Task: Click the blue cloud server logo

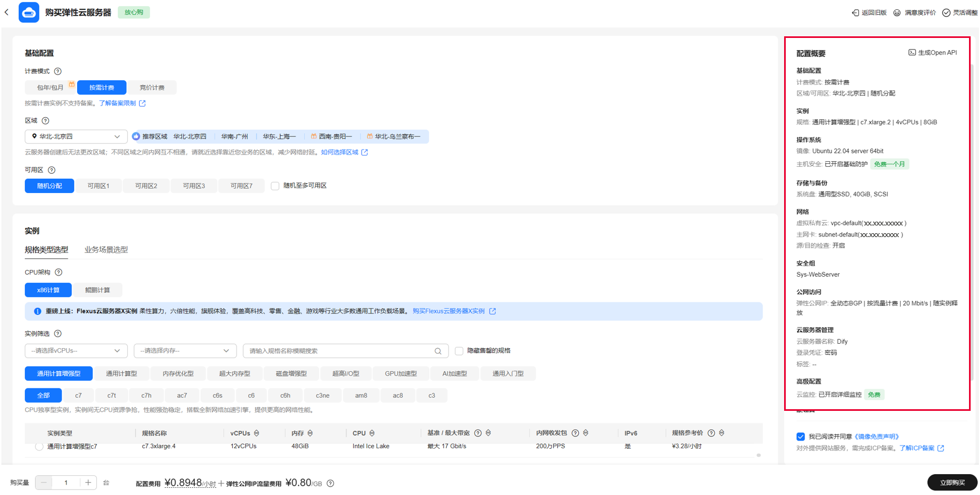Action: [x=29, y=12]
